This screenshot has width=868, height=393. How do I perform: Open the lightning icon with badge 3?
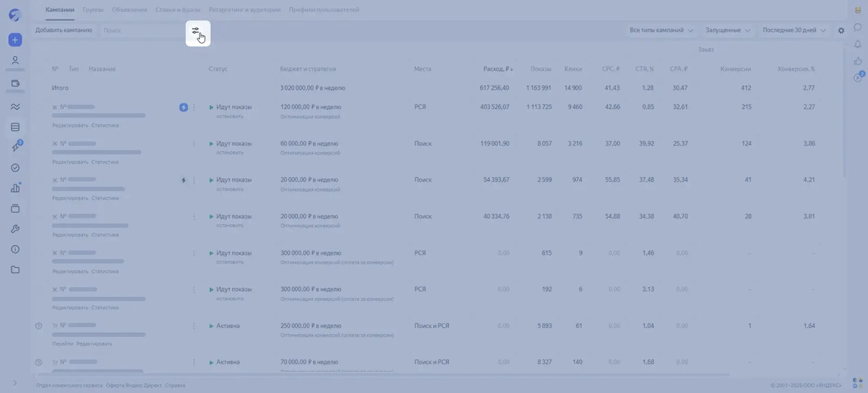pos(16,147)
